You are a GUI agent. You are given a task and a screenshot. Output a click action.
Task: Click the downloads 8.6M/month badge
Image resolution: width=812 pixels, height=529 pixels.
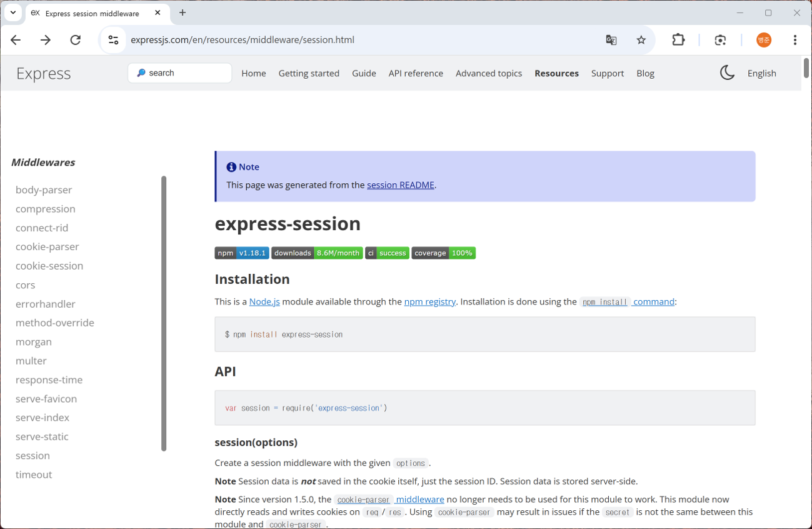pos(317,253)
